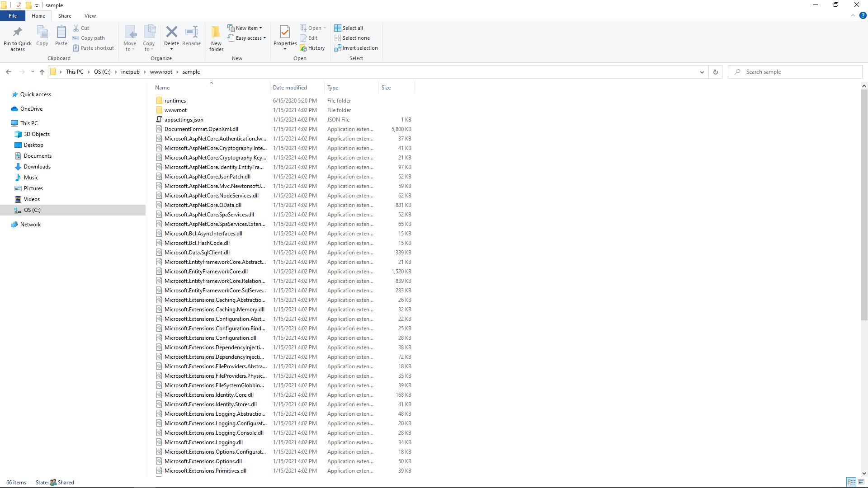This screenshot has height=488, width=868.
Task: Click This PC in the address path
Action: pos(75,72)
